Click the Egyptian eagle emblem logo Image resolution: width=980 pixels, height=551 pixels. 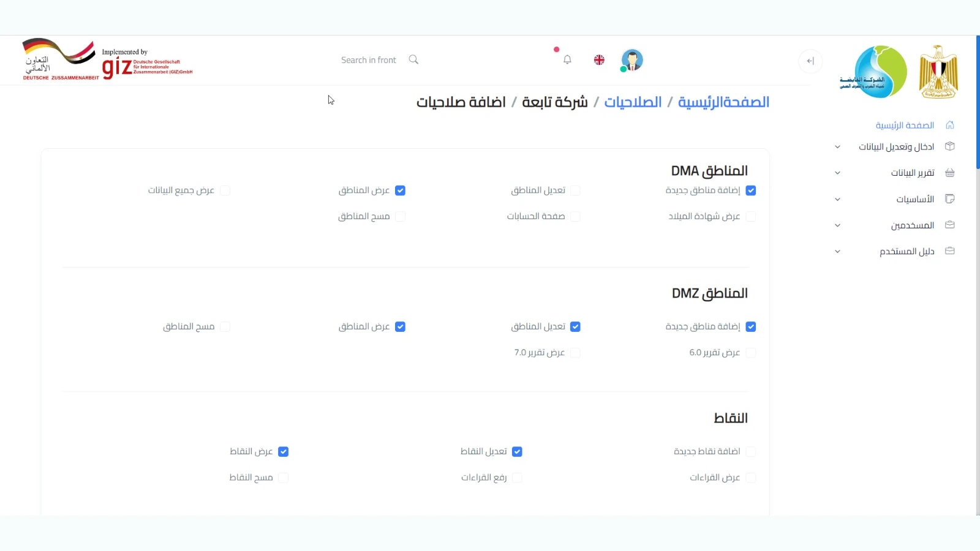(x=938, y=72)
